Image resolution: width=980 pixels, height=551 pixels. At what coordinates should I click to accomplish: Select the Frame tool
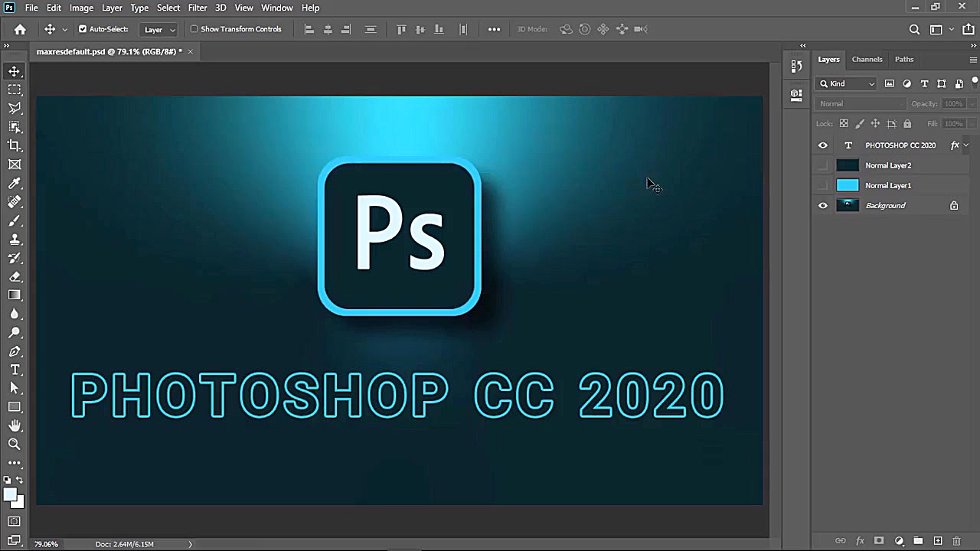[x=15, y=165]
